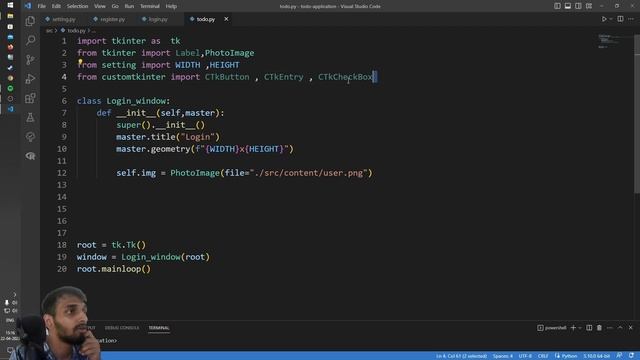Toggle the primary side bar layout
This screenshot has width=640, height=360.
[557, 6]
